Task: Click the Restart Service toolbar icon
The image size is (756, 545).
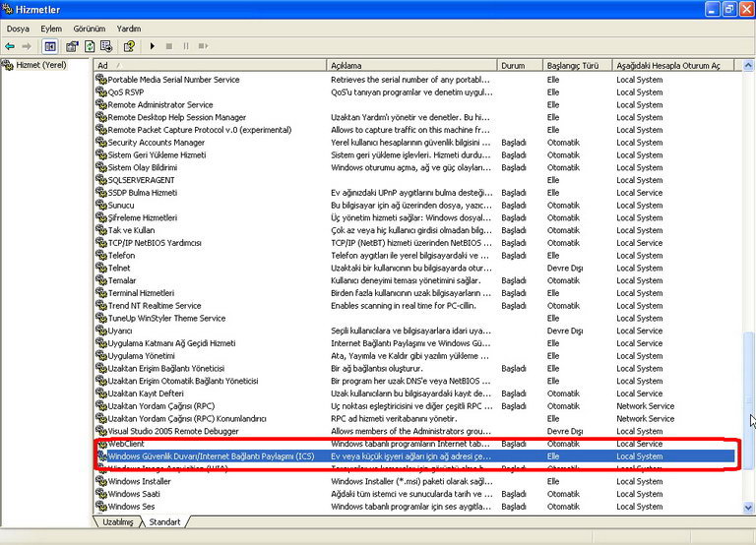Action: point(203,46)
